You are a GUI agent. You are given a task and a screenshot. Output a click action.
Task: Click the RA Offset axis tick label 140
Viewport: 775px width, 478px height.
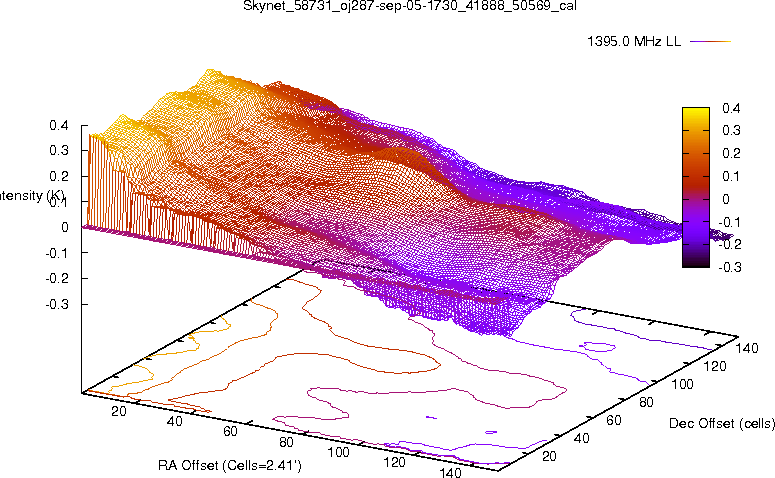[451, 472]
